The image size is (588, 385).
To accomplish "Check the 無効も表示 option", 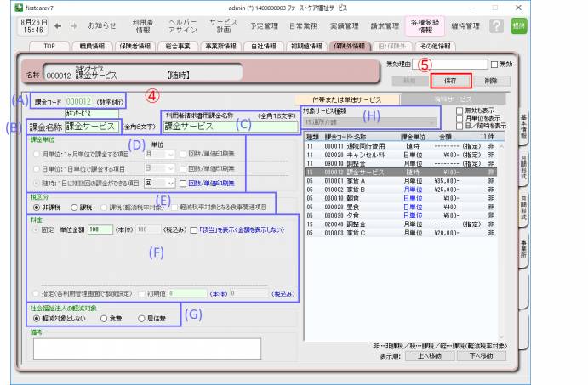I will [459, 111].
